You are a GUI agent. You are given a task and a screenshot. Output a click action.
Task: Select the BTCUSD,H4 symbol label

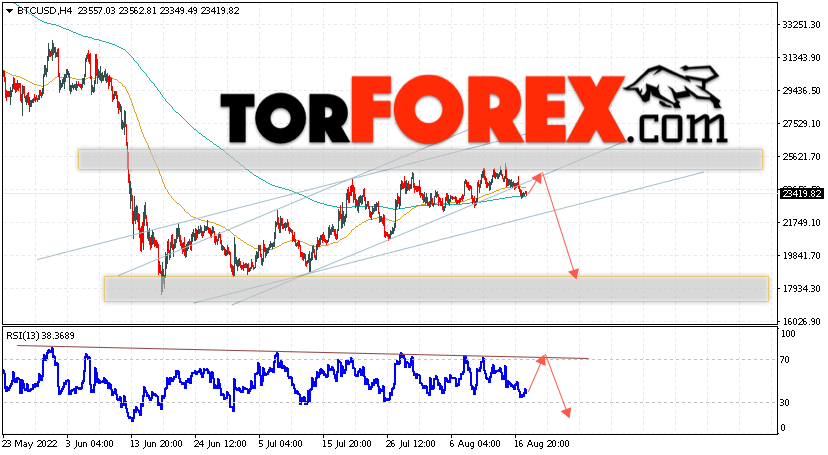click(x=44, y=11)
